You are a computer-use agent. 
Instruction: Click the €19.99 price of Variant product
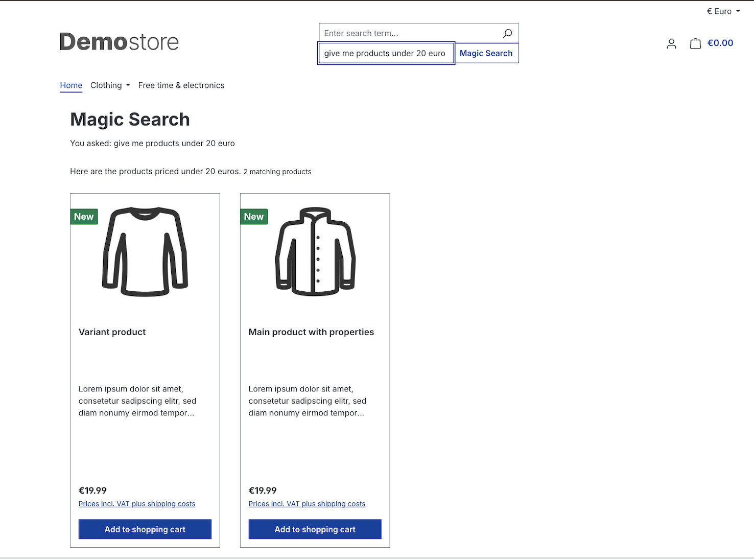click(92, 491)
